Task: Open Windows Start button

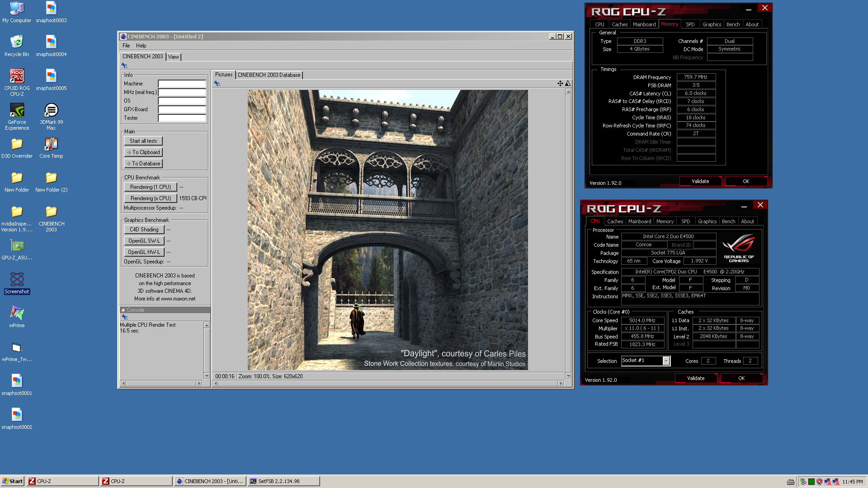Action: pyautogui.click(x=12, y=481)
